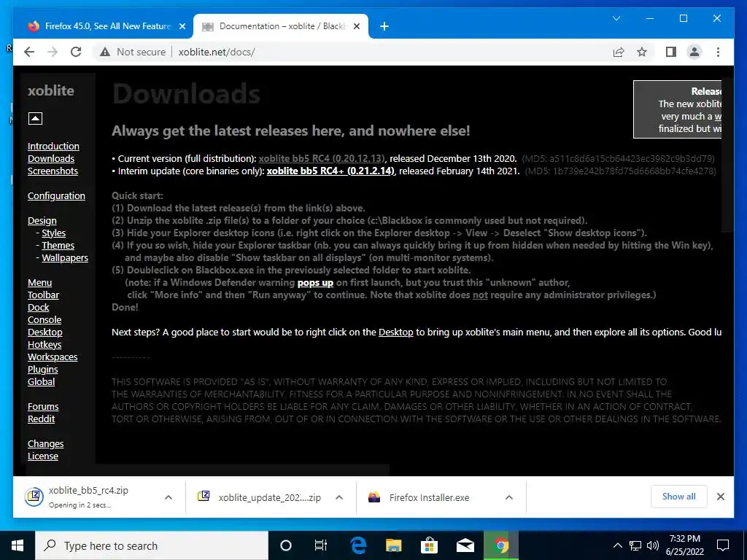Screen dimensions: 747x560
Task: Open the Not secure site info warning
Action: 133,52
